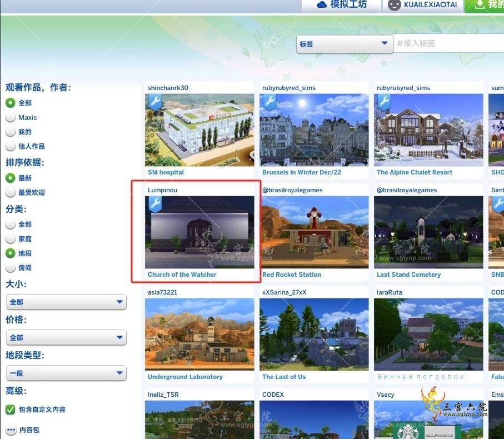Open author rubyrubyred_sims above Brussels lot
This screenshot has width=504, height=439.
tap(288, 88)
